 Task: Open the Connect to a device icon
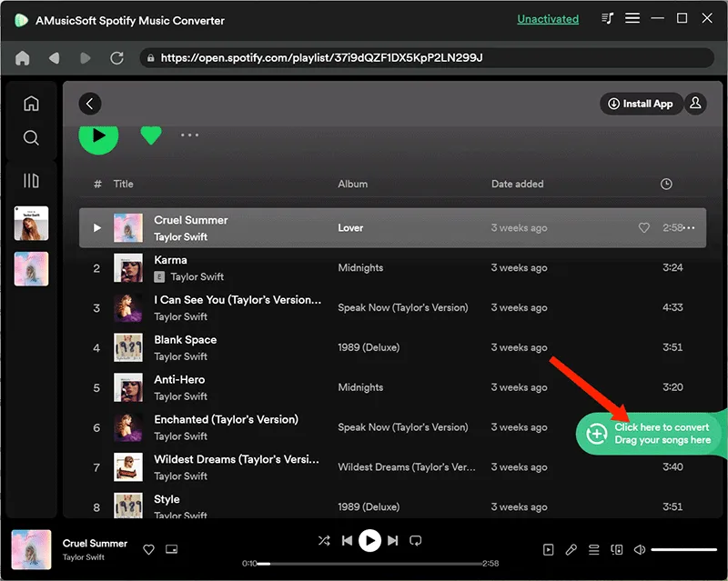coord(617,549)
